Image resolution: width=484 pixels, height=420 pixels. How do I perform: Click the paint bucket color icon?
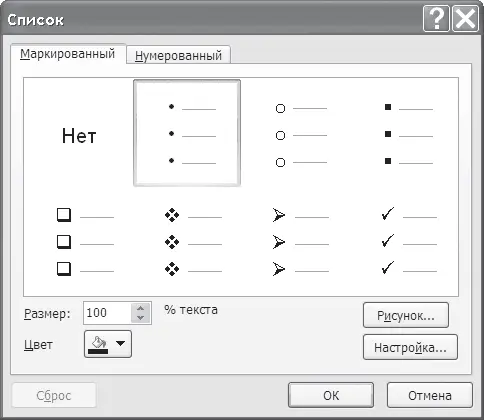99,344
